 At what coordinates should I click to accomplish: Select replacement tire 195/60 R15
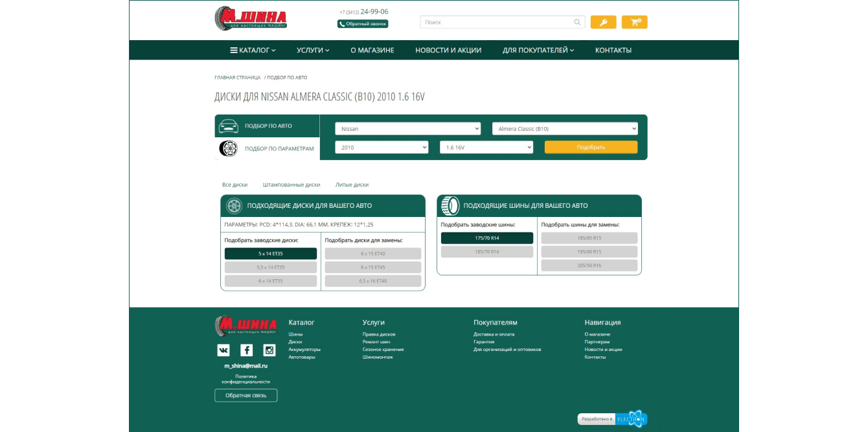coord(589,251)
